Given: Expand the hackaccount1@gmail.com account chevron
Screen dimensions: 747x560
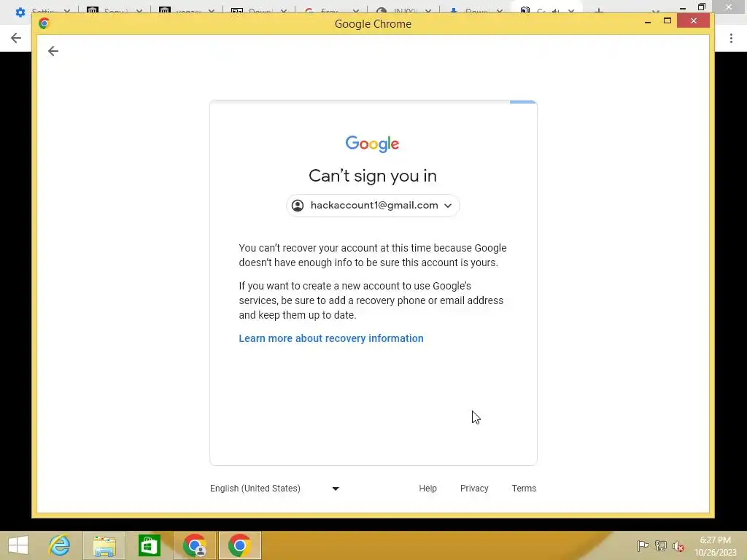Looking at the screenshot, I should (x=448, y=206).
